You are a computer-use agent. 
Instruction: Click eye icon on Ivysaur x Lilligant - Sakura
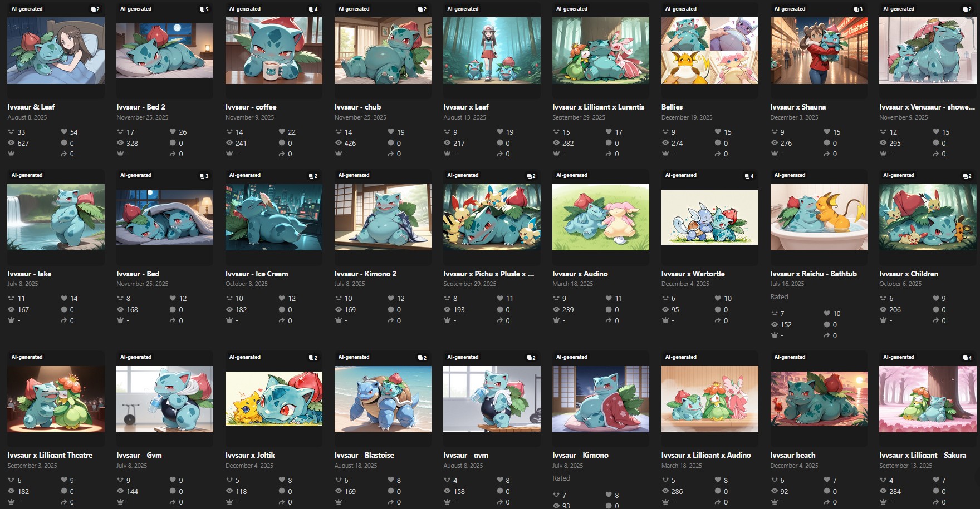(x=883, y=491)
